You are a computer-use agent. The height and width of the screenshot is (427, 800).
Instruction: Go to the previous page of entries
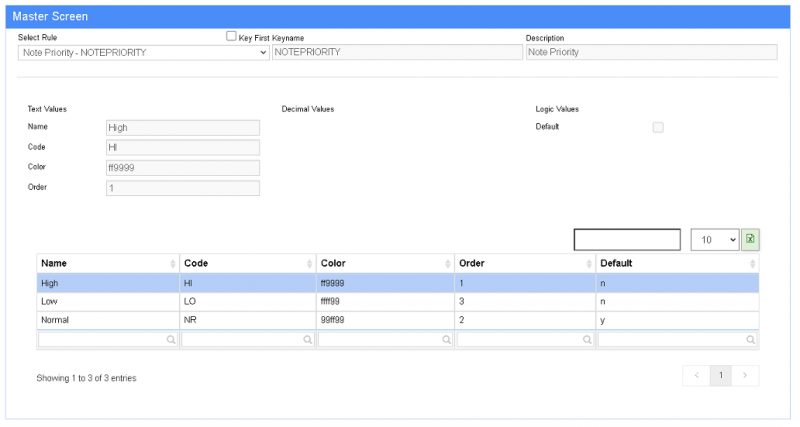(x=697, y=376)
